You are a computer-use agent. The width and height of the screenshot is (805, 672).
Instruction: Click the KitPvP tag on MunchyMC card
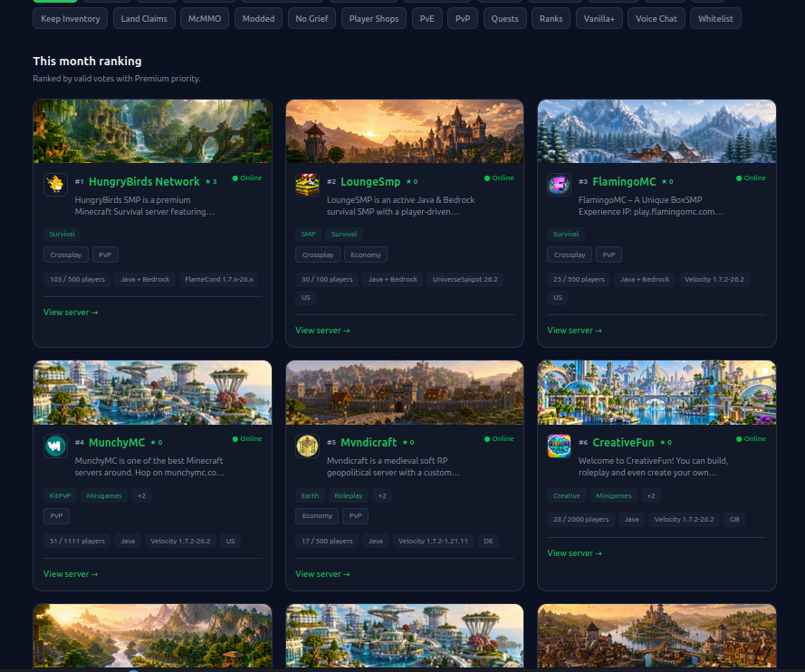[x=60, y=496]
